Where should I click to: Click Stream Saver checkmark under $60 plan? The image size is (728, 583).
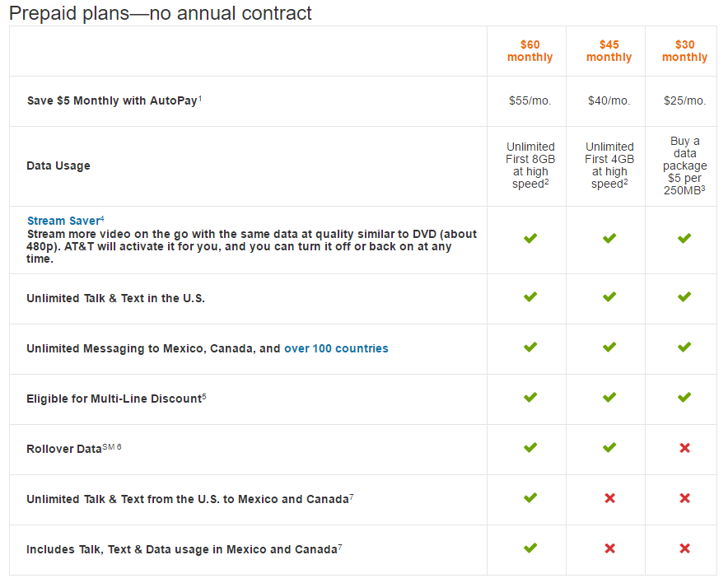[530, 238]
